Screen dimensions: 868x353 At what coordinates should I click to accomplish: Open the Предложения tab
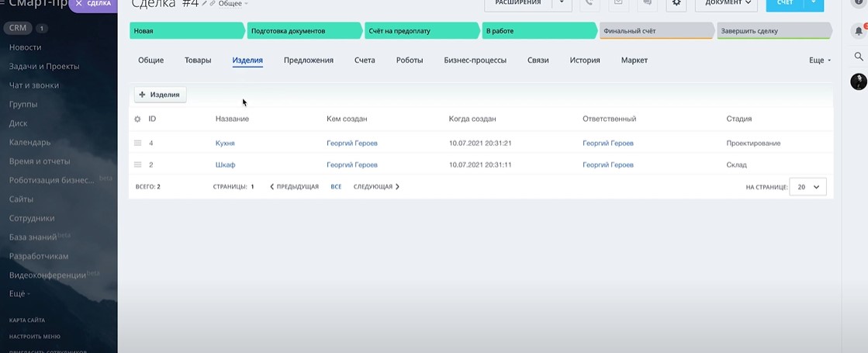(309, 61)
